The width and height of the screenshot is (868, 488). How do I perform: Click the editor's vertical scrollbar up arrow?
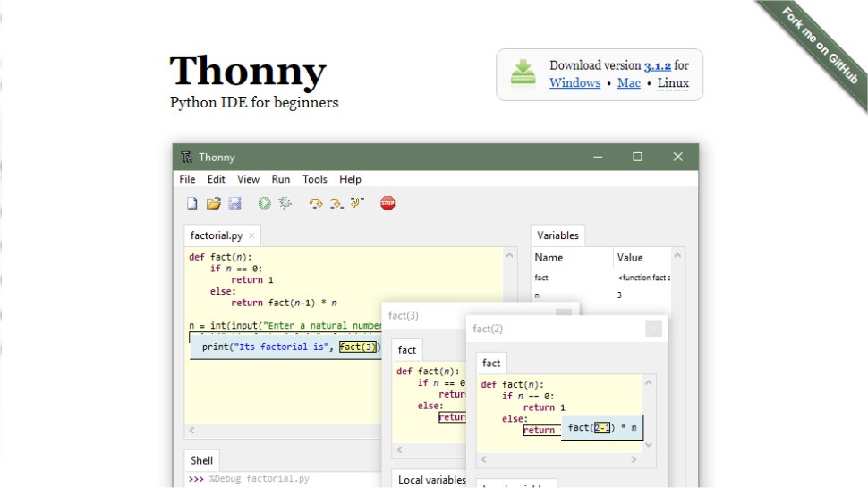tap(510, 255)
